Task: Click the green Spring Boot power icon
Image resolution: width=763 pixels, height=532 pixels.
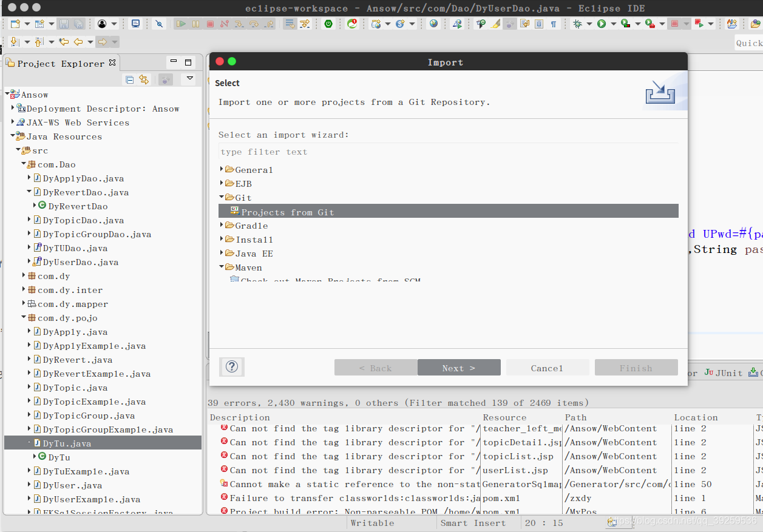Action: pyautogui.click(x=328, y=24)
